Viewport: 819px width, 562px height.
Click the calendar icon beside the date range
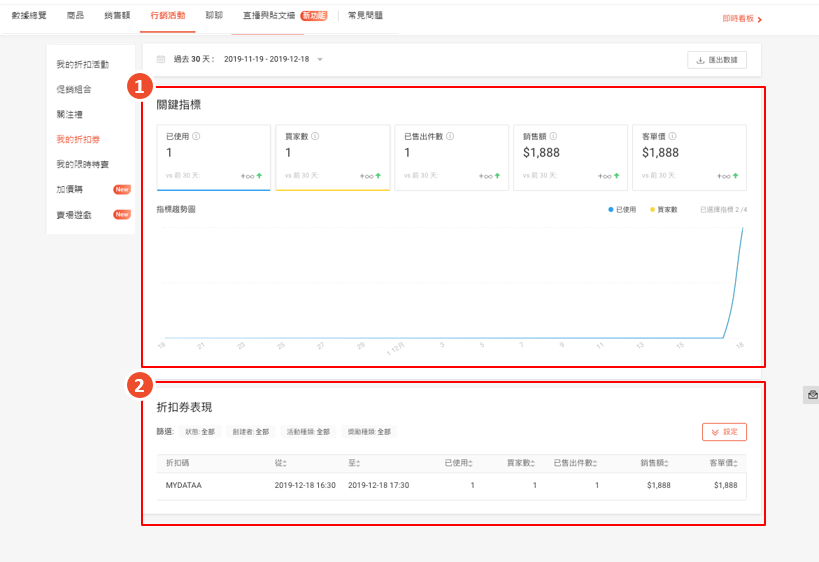[x=161, y=60]
